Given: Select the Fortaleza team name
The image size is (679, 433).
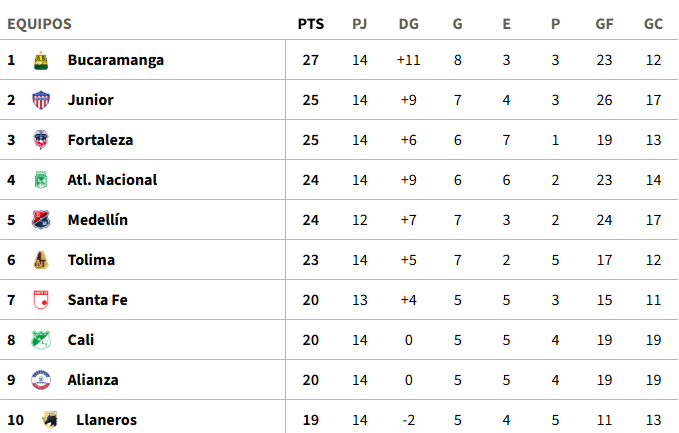Looking at the screenshot, I should [100, 140].
